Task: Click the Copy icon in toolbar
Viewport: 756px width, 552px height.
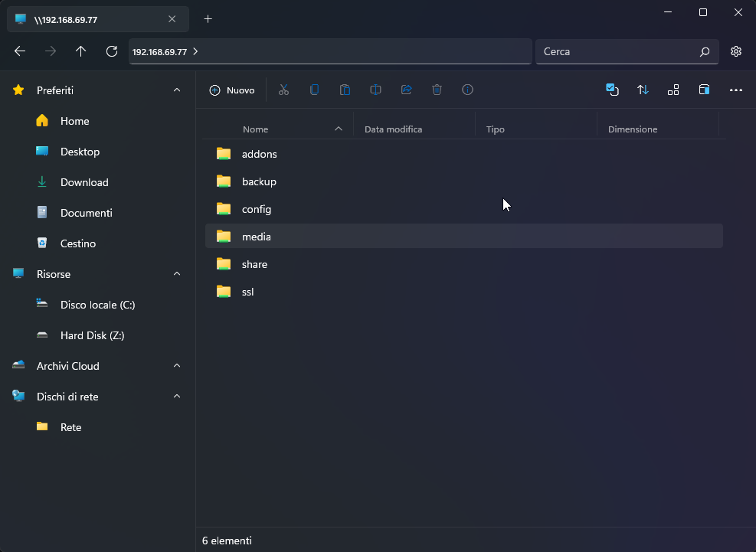Action: 314,90
